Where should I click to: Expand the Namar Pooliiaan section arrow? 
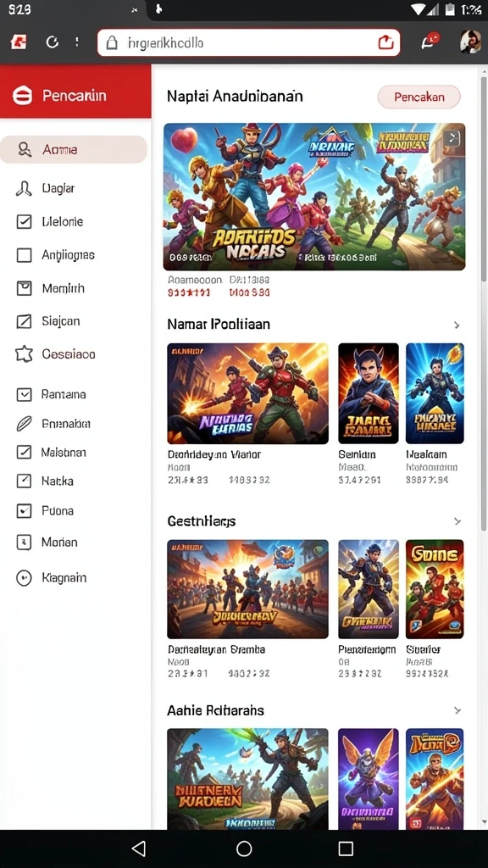click(457, 325)
